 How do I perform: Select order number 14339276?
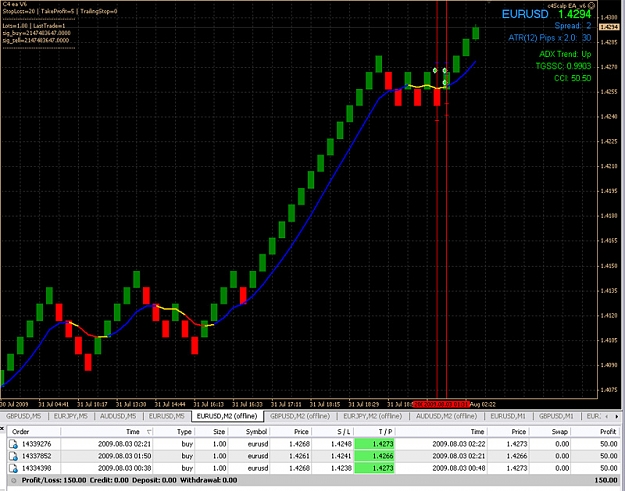pos(37,444)
